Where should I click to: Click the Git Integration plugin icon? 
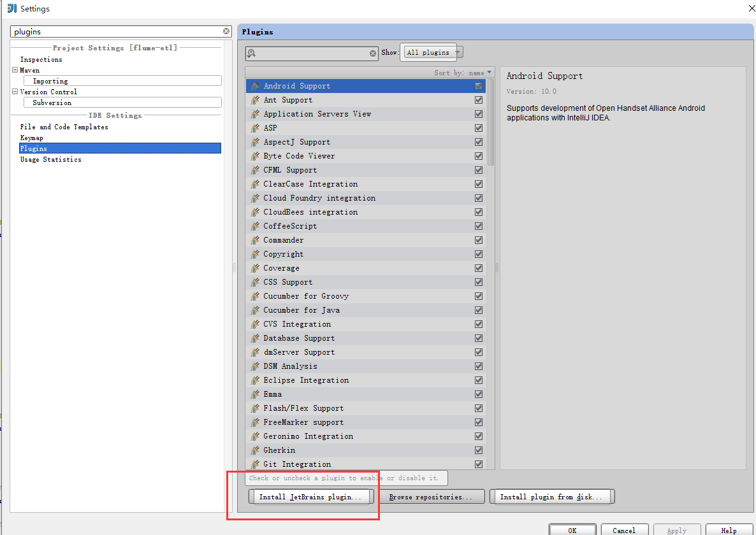(255, 464)
